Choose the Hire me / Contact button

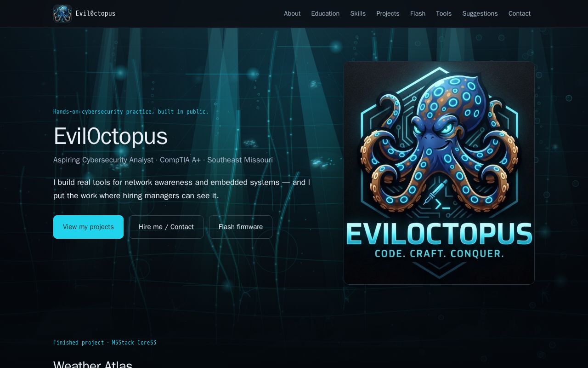pyautogui.click(x=166, y=227)
